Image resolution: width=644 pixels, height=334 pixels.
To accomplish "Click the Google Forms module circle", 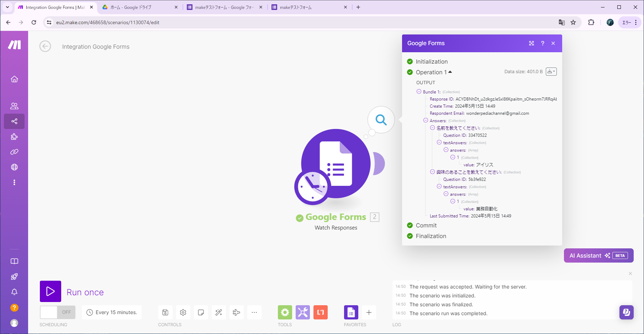I will coord(336,163).
